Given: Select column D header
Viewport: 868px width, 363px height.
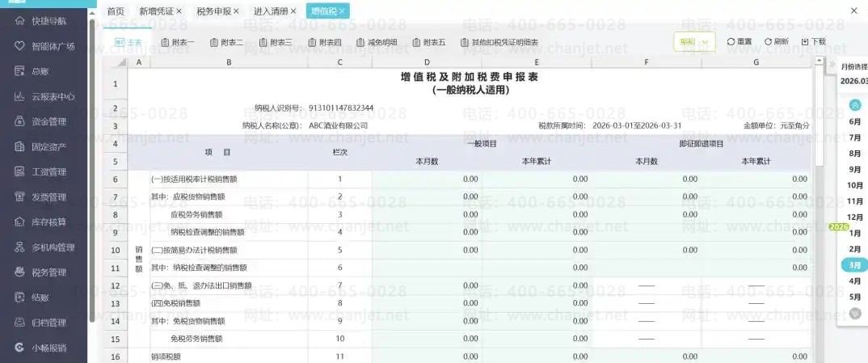Looking at the screenshot, I should [427, 63].
